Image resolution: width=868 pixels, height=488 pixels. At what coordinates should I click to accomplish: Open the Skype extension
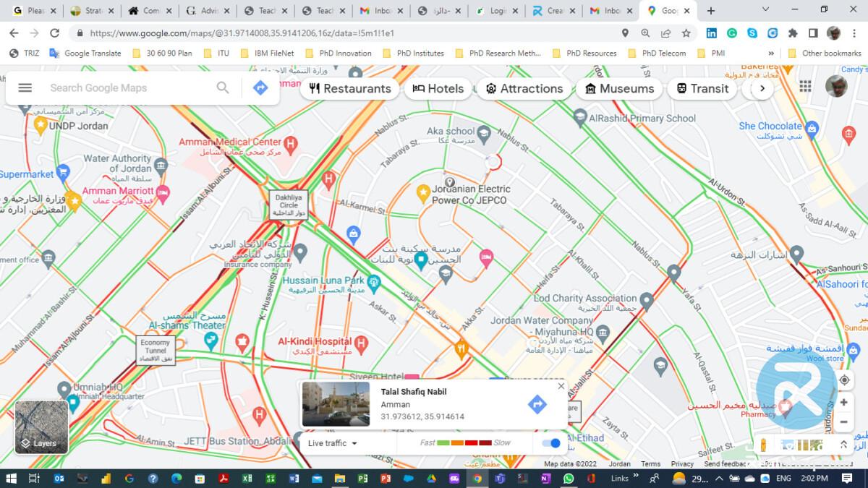pos(752,33)
